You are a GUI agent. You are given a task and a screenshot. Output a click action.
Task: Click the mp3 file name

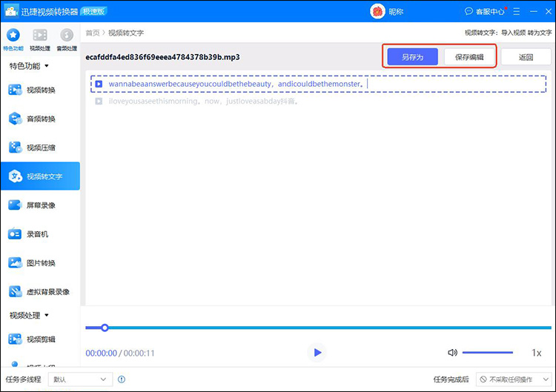pyautogui.click(x=163, y=57)
